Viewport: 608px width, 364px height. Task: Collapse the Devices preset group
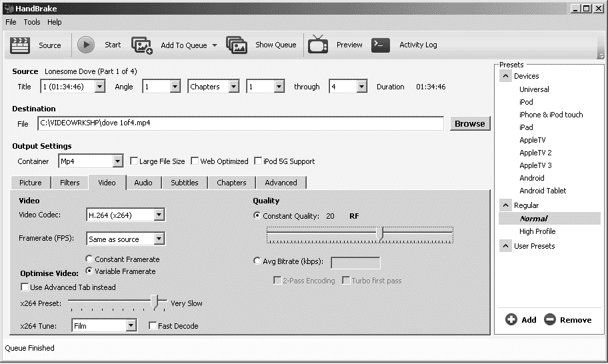[505, 76]
